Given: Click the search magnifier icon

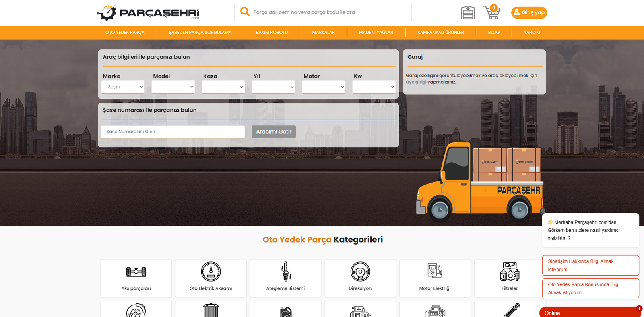Looking at the screenshot, I should [245, 12].
